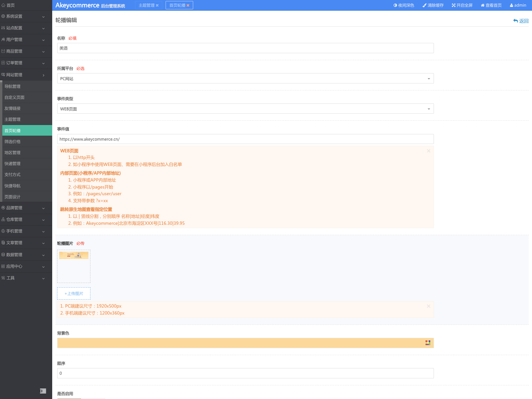Click the uploaded carousel image thumbnail
532x399 pixels.
click(74, 255)
